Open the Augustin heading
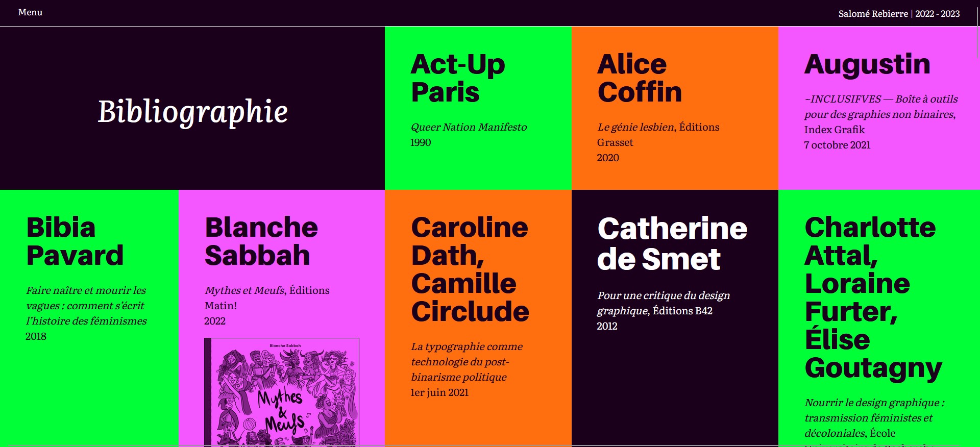This screenshot has height=447, width=980. tap(867, 65)
